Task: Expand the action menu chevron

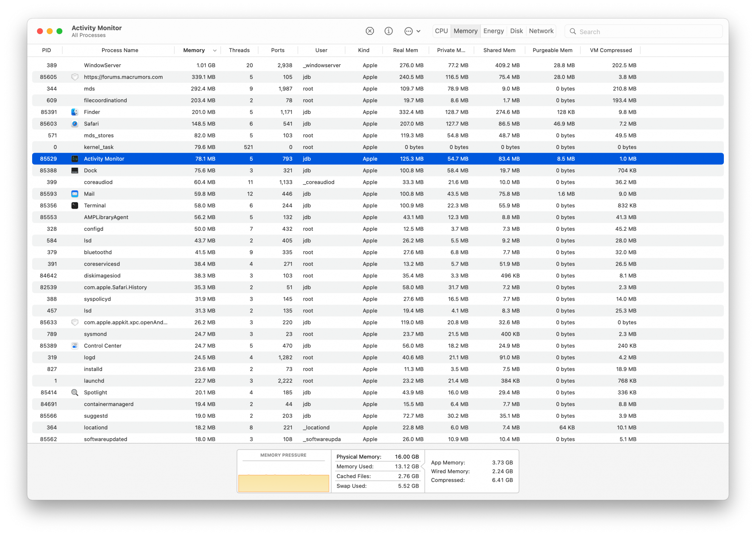Action: pos(418,31)
